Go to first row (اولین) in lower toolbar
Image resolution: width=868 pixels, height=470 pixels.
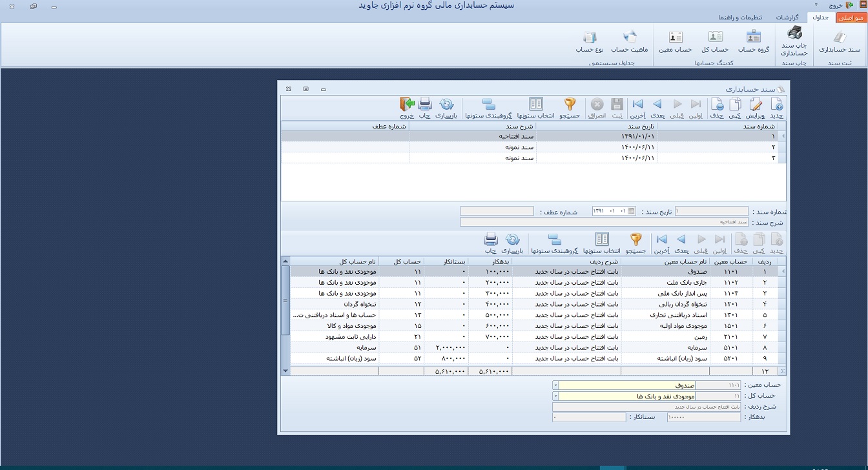click(719, 243)
